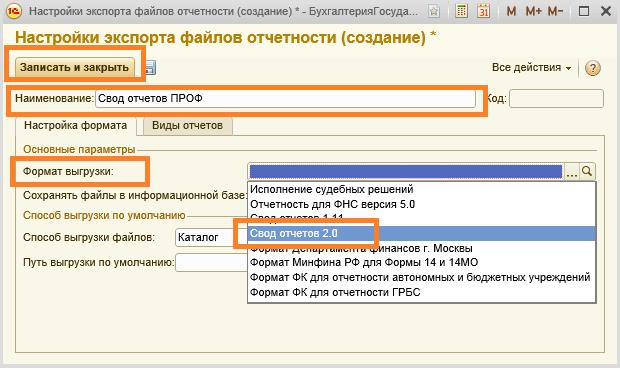Close the export settings window

point(606,11)
